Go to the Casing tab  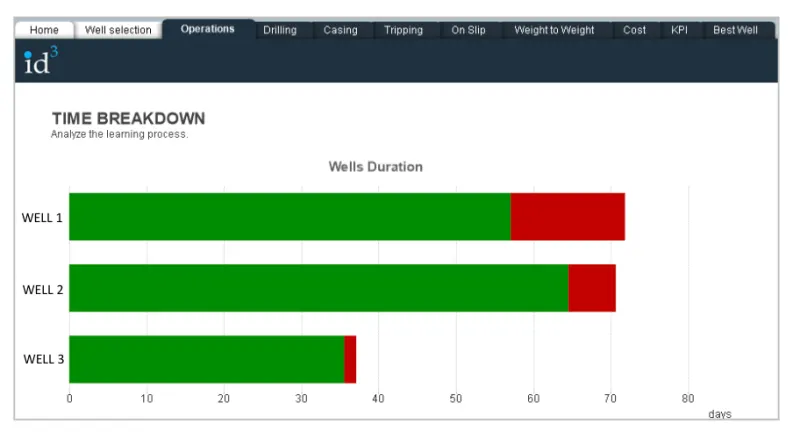coord(340,30)
